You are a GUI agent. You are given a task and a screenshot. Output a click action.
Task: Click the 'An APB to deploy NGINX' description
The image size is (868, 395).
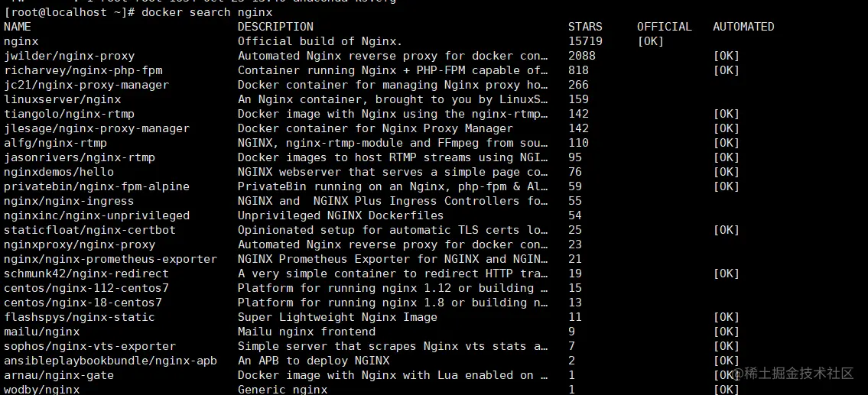pyautogui.click(x=314, y=361)
